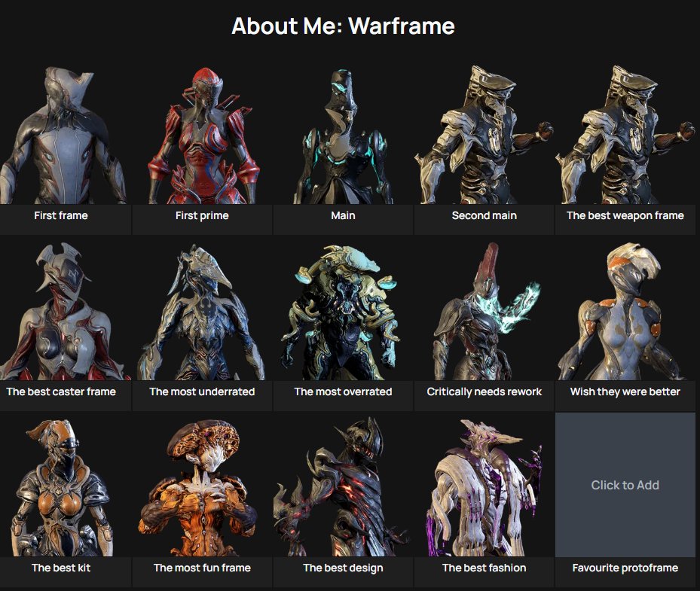The height and width of the screenshot is (591, 700).
Task: Click the 'Second main' caption
Action: pos(484,215)
